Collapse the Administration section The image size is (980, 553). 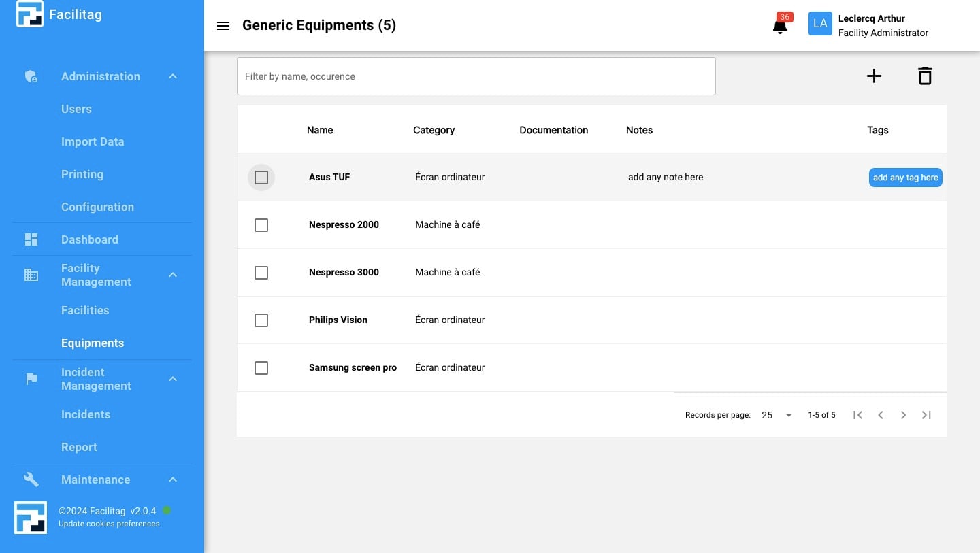[x=173, y=77]
